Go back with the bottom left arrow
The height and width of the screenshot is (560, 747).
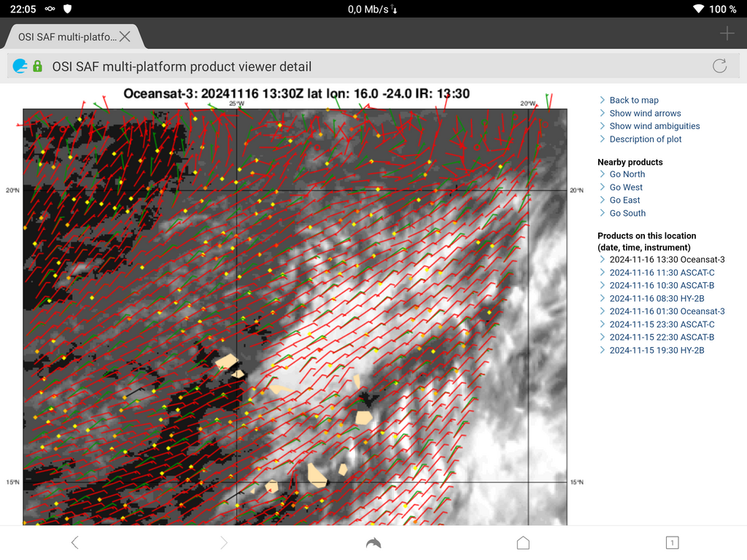75,542
